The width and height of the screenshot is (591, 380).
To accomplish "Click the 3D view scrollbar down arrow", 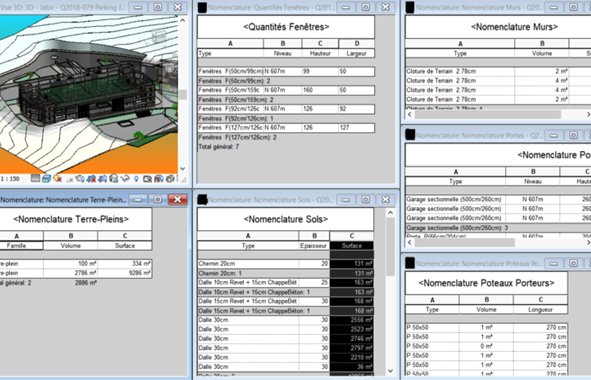I will pos(183,169).
